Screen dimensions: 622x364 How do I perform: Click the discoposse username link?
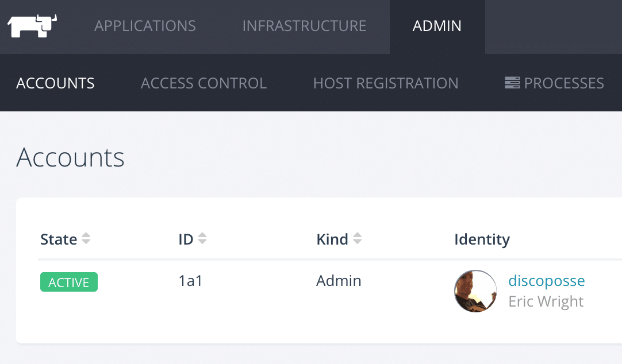click(546, 281)
